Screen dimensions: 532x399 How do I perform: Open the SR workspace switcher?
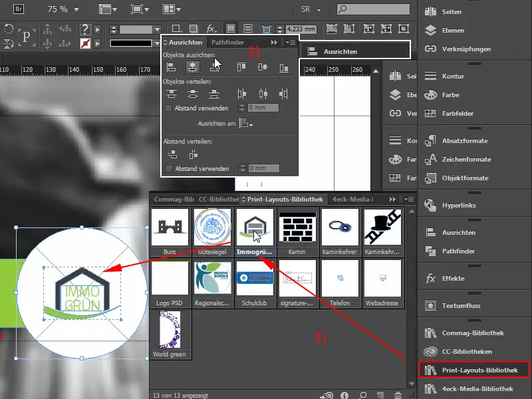click(x=311, y=9)
